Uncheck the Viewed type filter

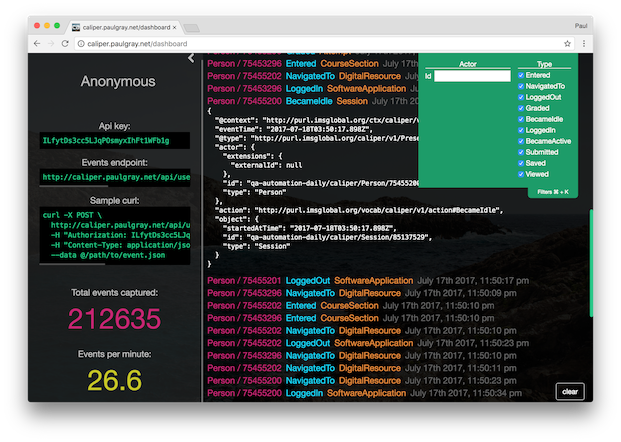tap(521, 175)
